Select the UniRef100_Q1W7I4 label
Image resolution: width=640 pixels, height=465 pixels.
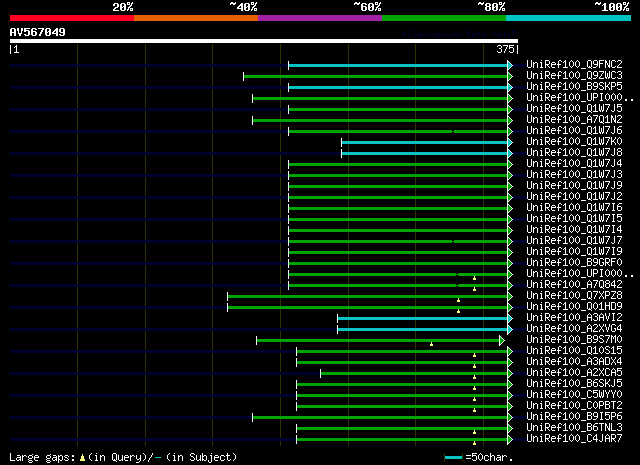[x=574, y=229]
